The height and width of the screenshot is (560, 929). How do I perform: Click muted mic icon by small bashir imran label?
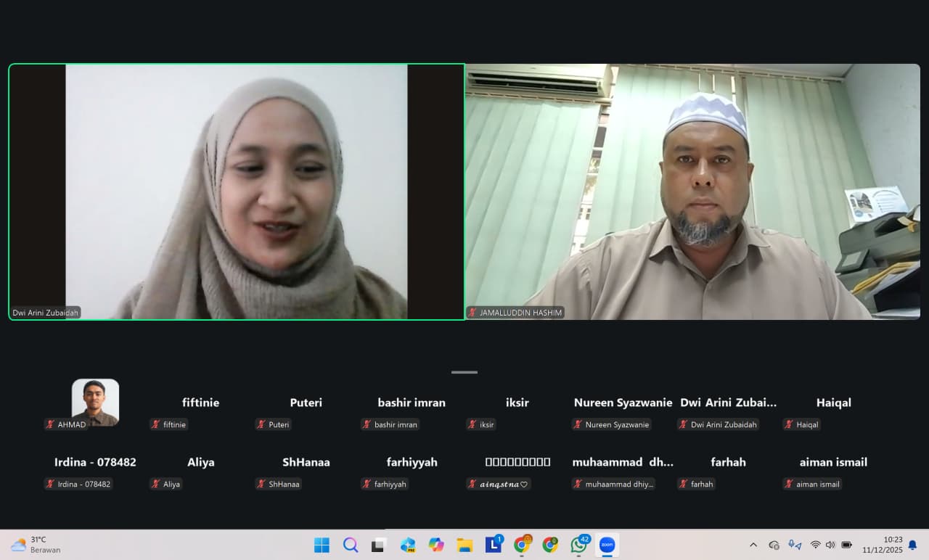point(367,424)
